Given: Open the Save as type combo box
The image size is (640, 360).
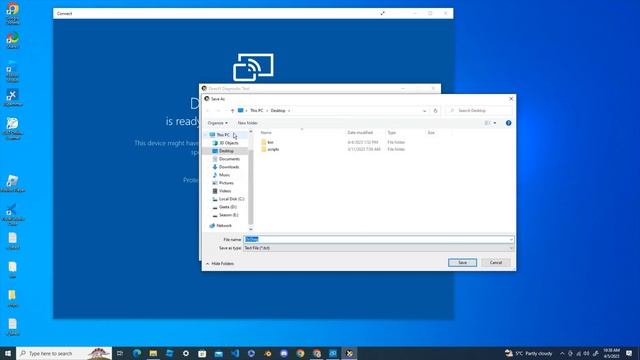Looking at the screenshot, I should point(378,248).
